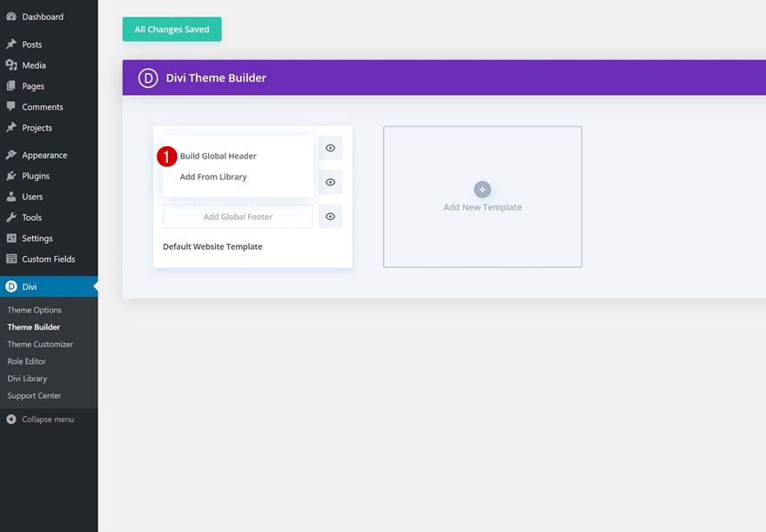The height and width of the screenshot is (532, 766).
Task: Click the Dashboard gauge icon
Action: (x=11, y=17)
